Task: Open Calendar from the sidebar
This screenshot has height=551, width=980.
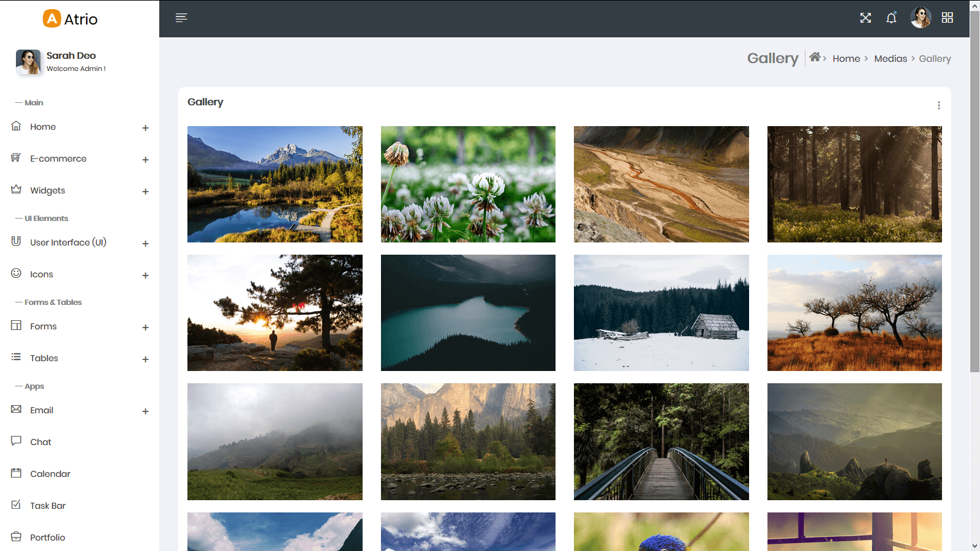Action: pos(50,474)
